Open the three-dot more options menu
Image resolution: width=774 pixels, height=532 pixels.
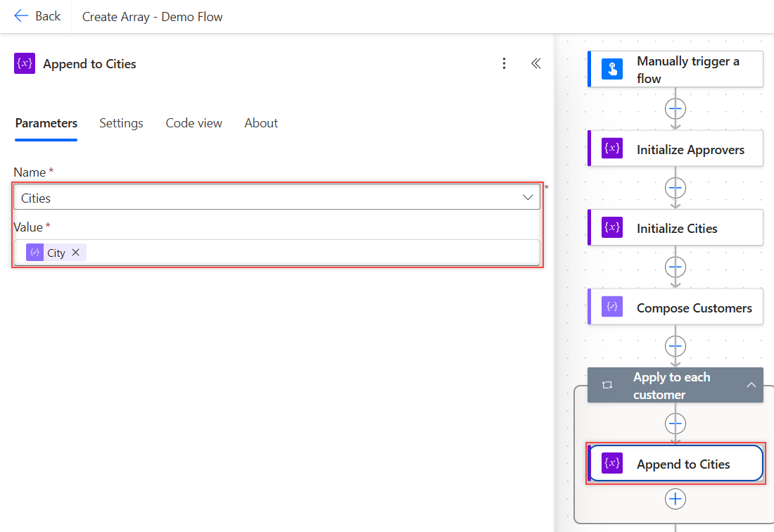pos(504,63)
